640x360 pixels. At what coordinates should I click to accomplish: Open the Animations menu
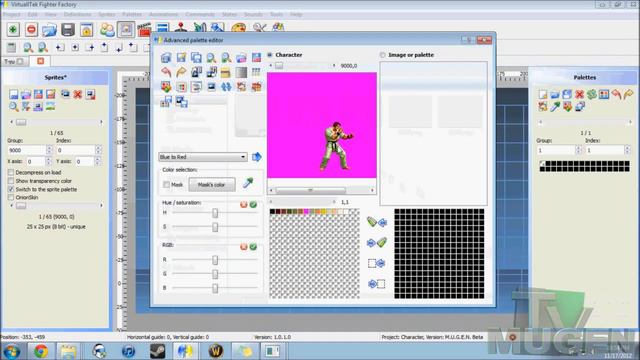(x=163, y=14)
